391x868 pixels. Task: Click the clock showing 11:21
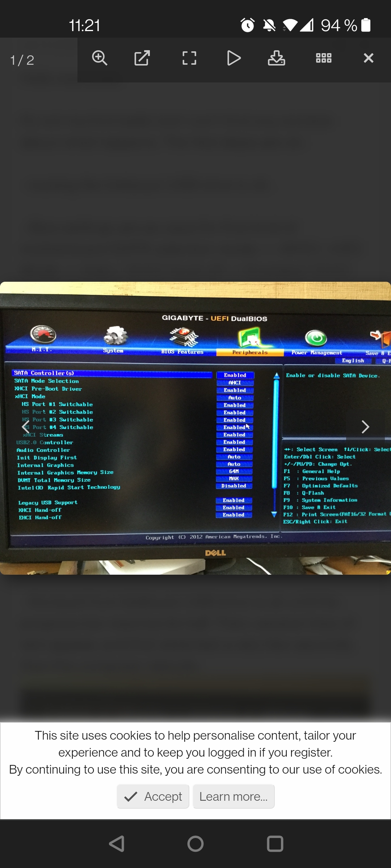coord(84,25)
